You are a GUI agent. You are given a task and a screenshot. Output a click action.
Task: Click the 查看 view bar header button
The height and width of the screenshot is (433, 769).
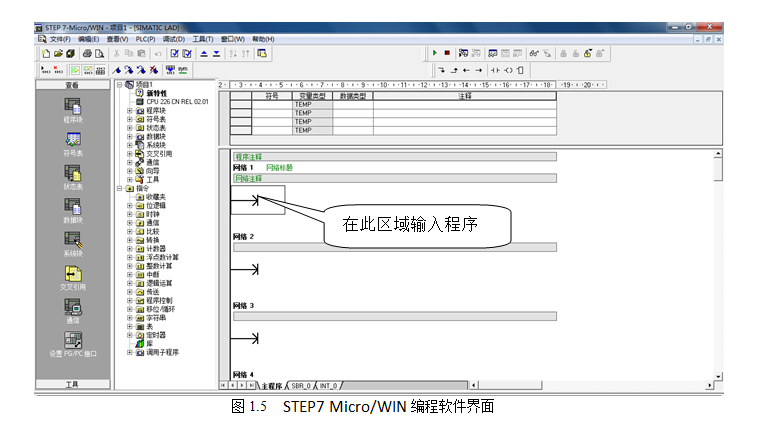[x=73, y=85]
